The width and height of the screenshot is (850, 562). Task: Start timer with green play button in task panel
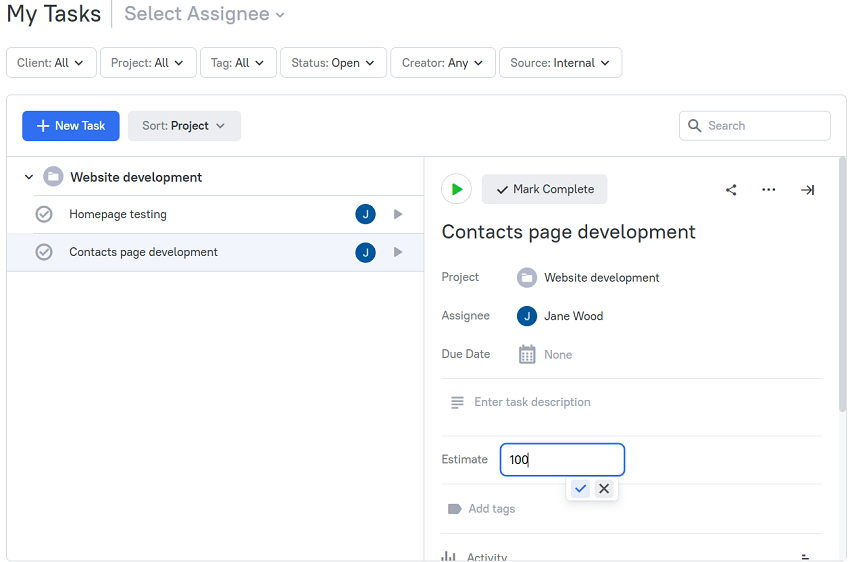(456, 189)
